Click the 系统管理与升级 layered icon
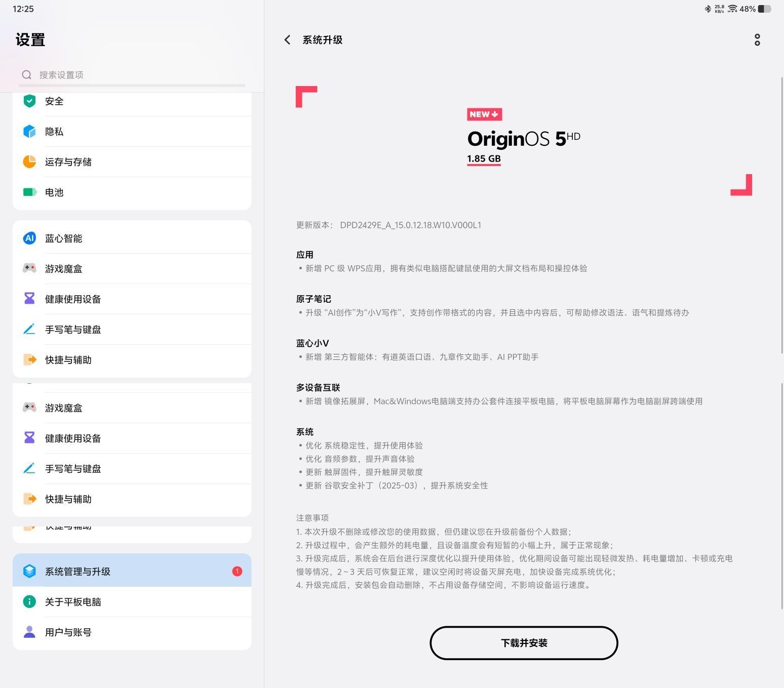784x688 pixels. [29, 572]
